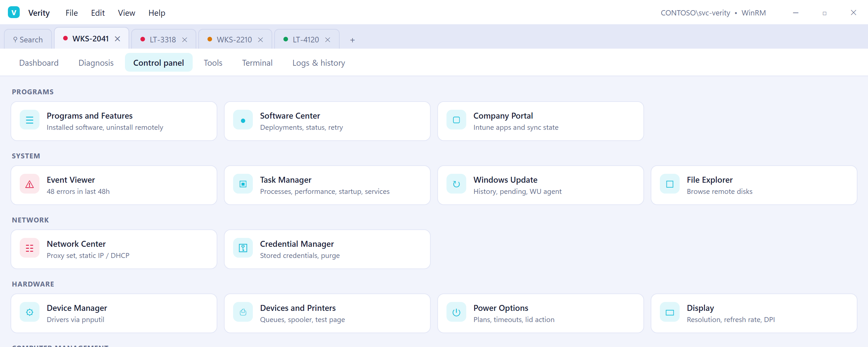Open Credential Manager title
Viewport: 868px width, 347px height.
(x=297, y=243)
